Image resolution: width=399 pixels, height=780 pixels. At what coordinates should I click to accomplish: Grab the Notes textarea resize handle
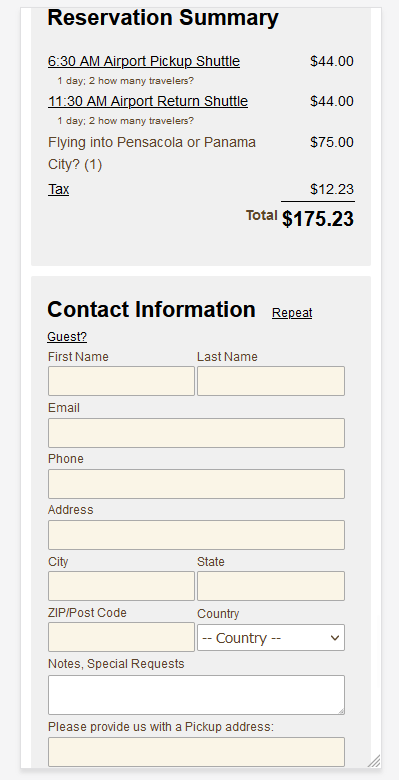coord(341,711)
